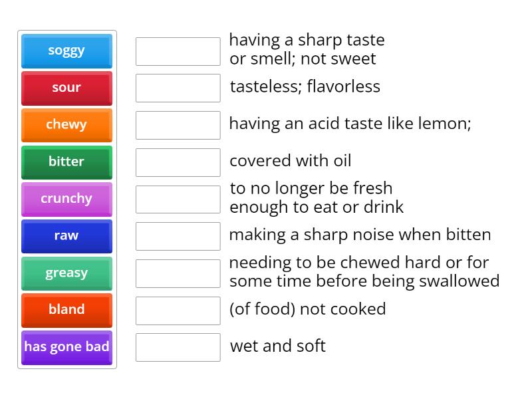Click the orange "chewy" tile
Image resolution: width=532 pixels, height=399 pixels.
(x=66, y=125)
